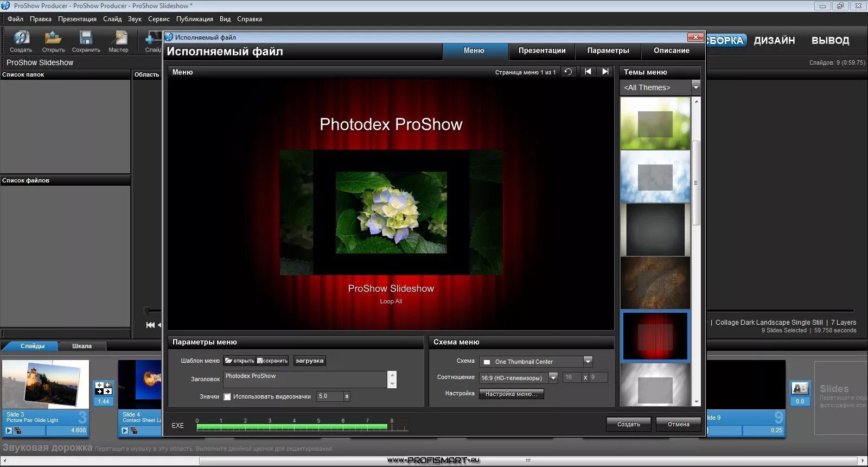Select the blue sky clouds theme thumbnail
The width and height of the screenshot is (868, 467).
(x=655, y=176)
